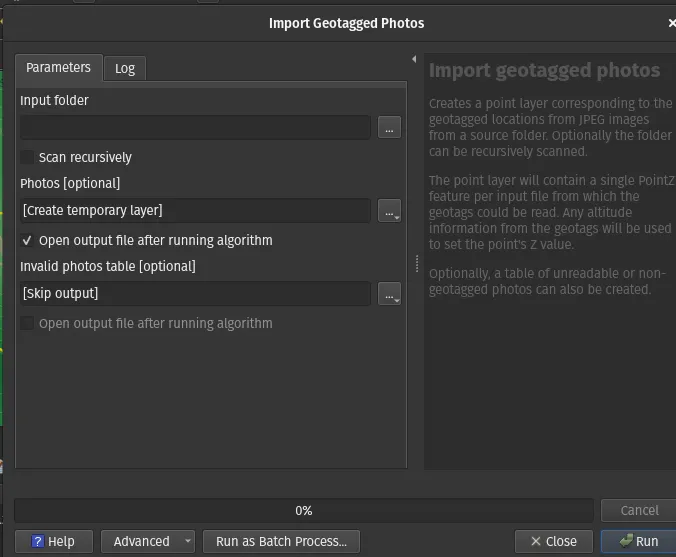This screenshot has width=676, height=557.
Task: Click the Close button at the dialog bottom
Action: (552, 541)
